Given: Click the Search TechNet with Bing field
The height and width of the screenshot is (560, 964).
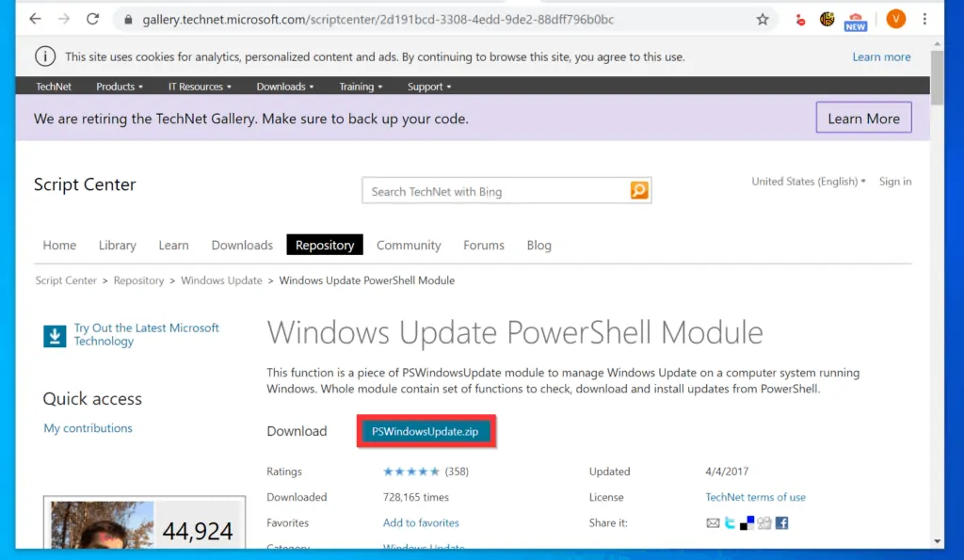Looking at the screenshot, I should [490, 190].
